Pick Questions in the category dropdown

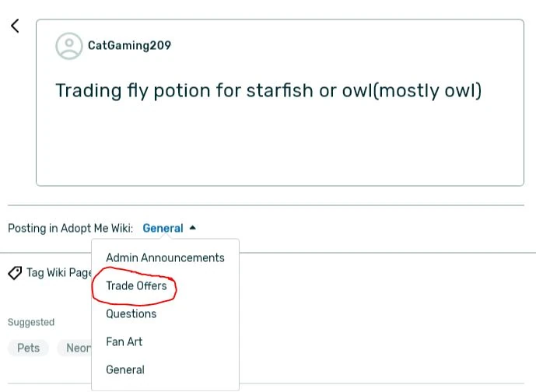tap(131, 313)
